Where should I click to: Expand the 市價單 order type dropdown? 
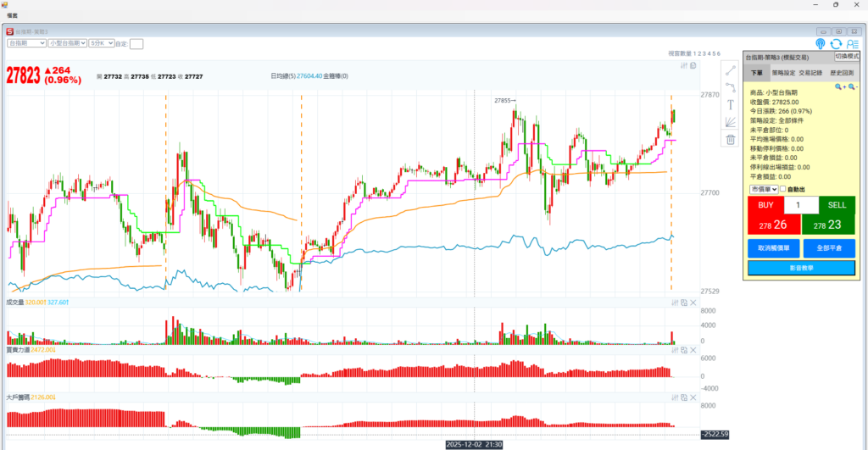(x=763, y=189)
